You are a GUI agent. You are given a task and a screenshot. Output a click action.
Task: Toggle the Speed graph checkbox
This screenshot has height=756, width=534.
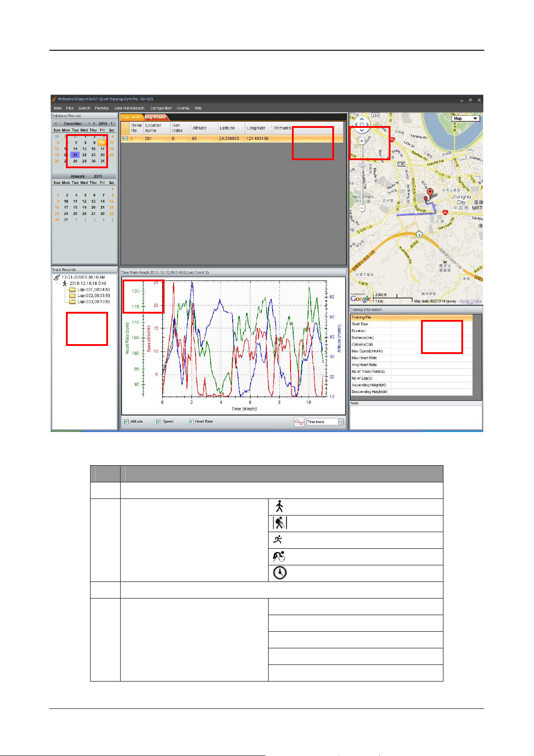click(x=159, y=422)
